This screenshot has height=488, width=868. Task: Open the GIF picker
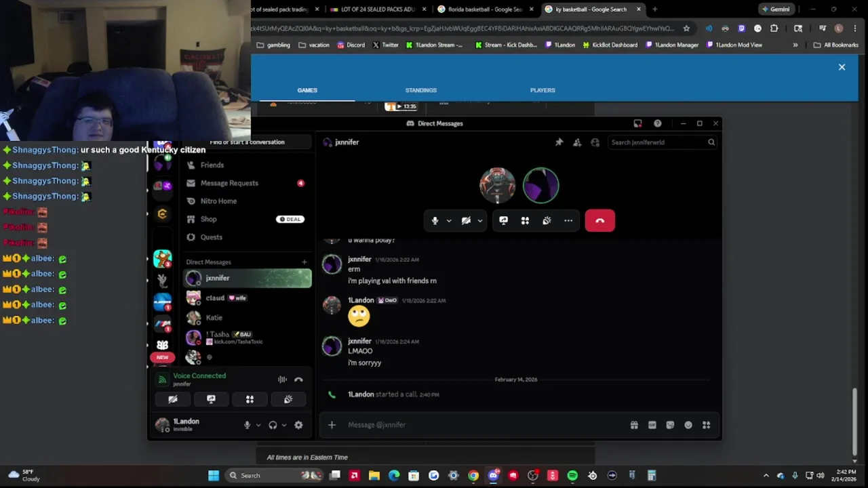pyautogui.click(x=652, y=425)
